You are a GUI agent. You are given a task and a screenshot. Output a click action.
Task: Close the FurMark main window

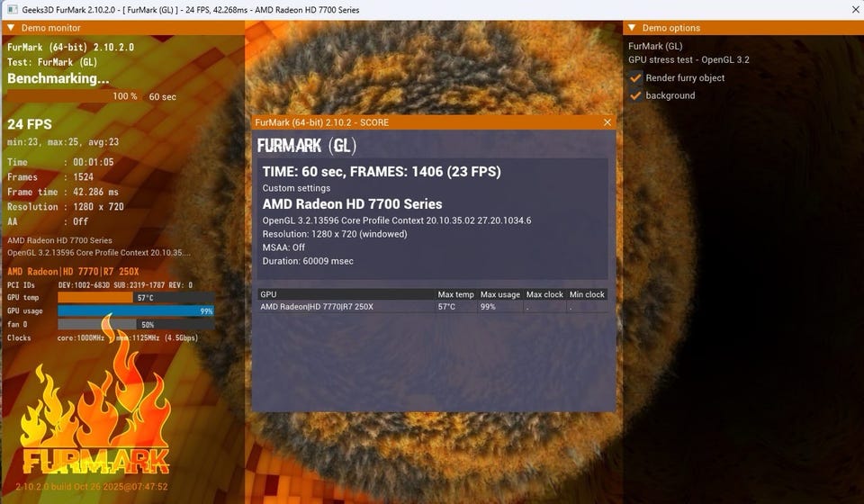855,10
